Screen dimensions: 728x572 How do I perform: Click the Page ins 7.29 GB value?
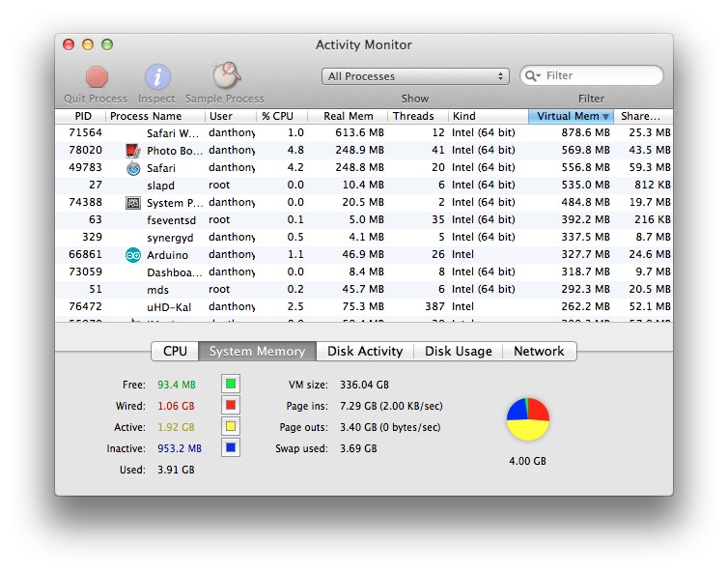pyautogui.click(x=391, y=406)
